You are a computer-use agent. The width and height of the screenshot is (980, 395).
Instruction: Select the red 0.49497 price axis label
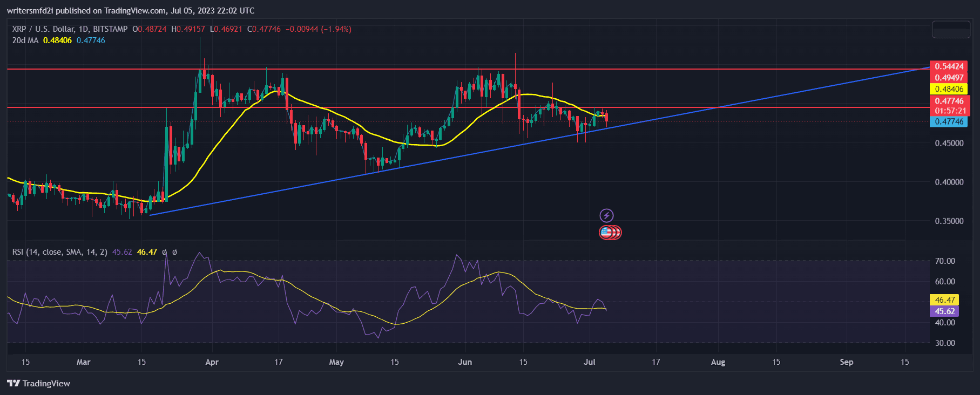[x=949, y=78]
